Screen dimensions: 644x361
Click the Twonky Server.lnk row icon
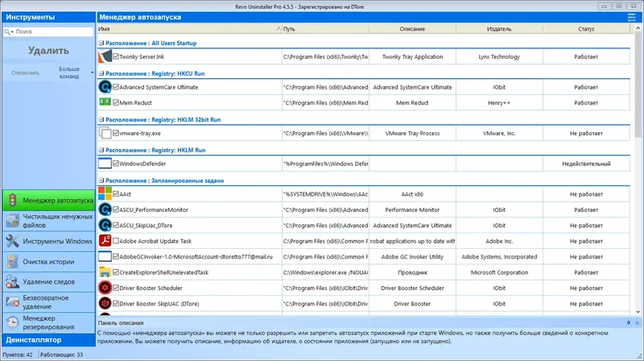click(x=105, y=56)
